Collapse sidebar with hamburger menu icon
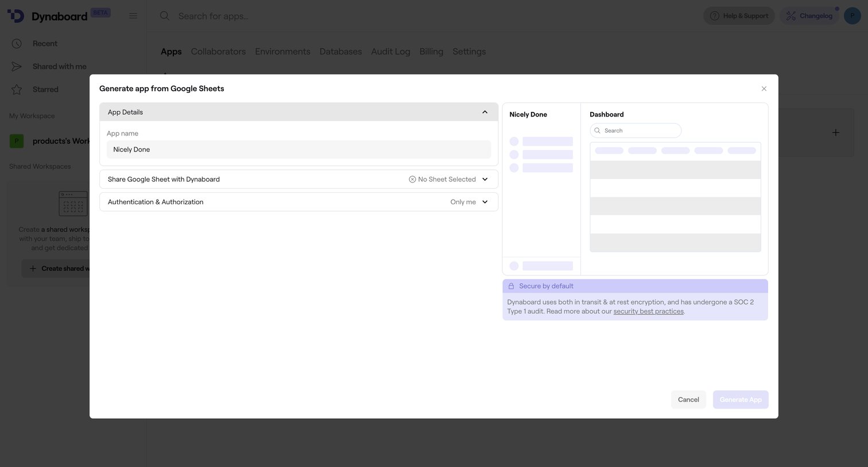 coord(133,16)
